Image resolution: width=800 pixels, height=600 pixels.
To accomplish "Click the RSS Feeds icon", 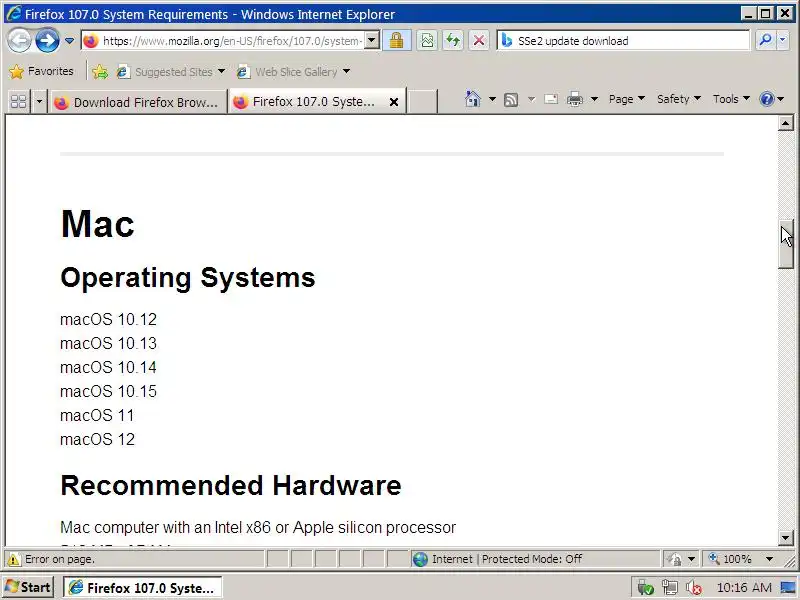I will pyautogui.click(x=511, y=99).
